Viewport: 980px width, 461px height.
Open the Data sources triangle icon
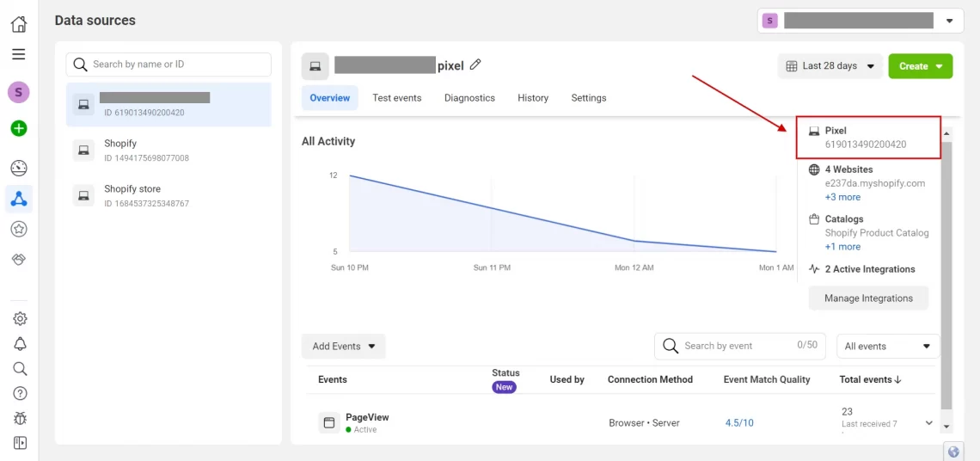18,199
